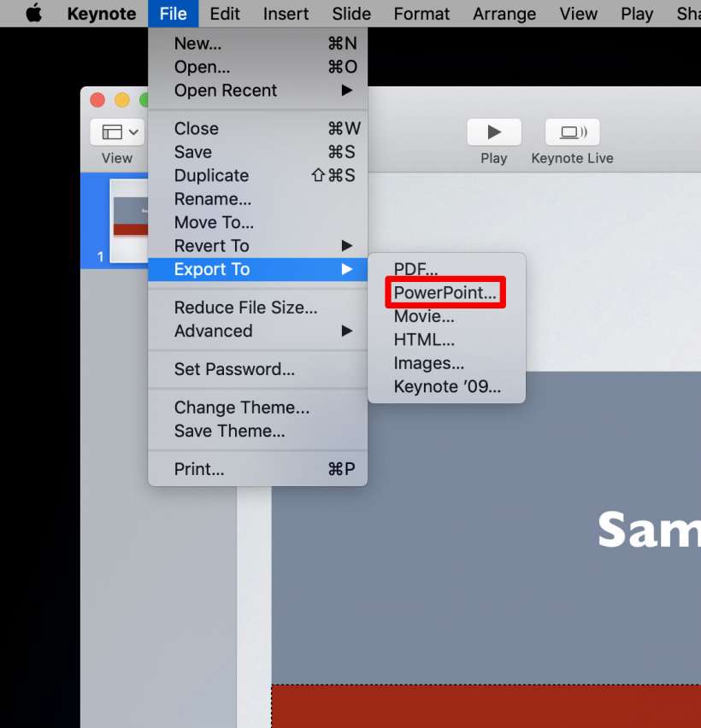Select the highlighted Export To item
Image resolution: width=701 pixels, height=728 pixels.
(258, 269)
